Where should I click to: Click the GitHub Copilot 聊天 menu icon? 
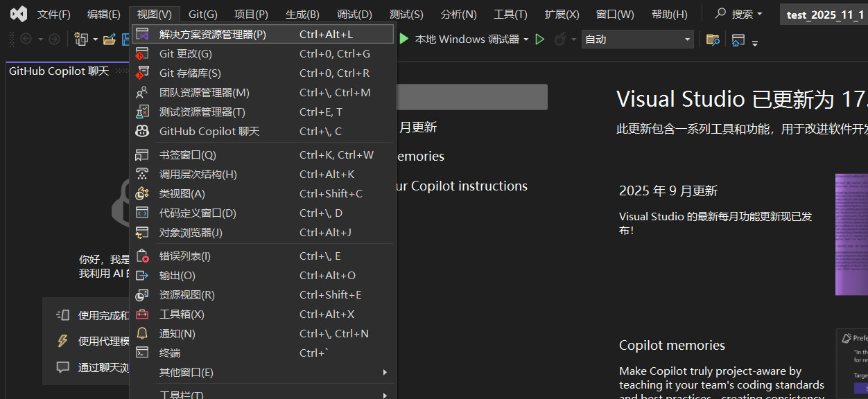142,131
